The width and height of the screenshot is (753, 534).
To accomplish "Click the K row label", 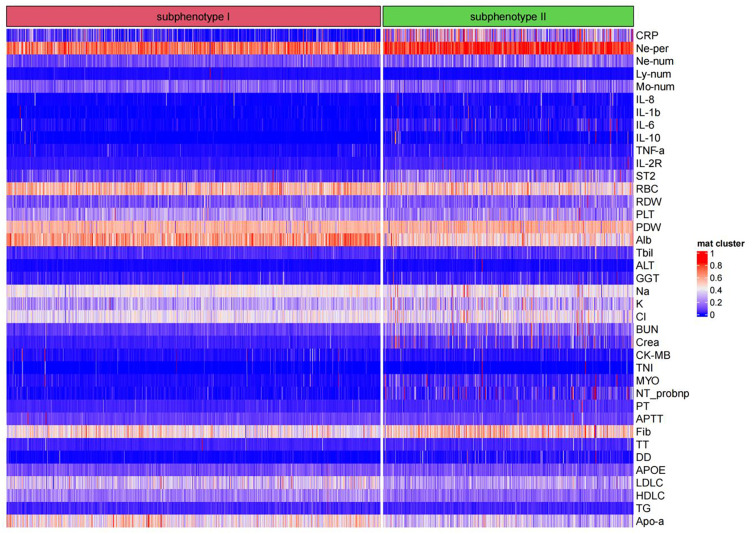I will pos(639,304).
